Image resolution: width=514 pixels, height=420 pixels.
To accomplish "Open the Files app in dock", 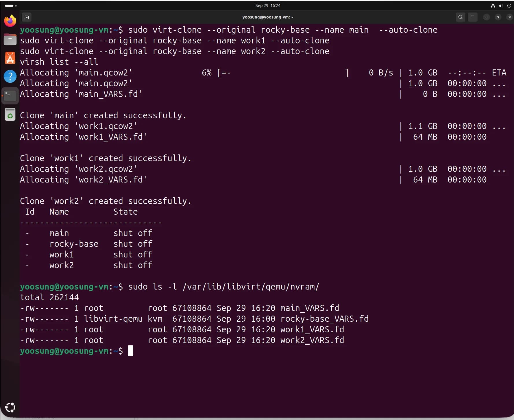I will (x=10, y=39).
